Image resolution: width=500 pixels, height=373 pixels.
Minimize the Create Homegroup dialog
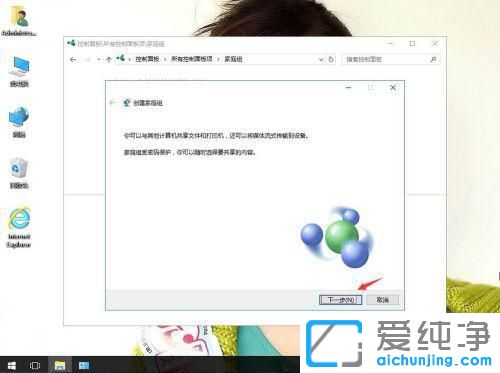click(x=349, y=88)
